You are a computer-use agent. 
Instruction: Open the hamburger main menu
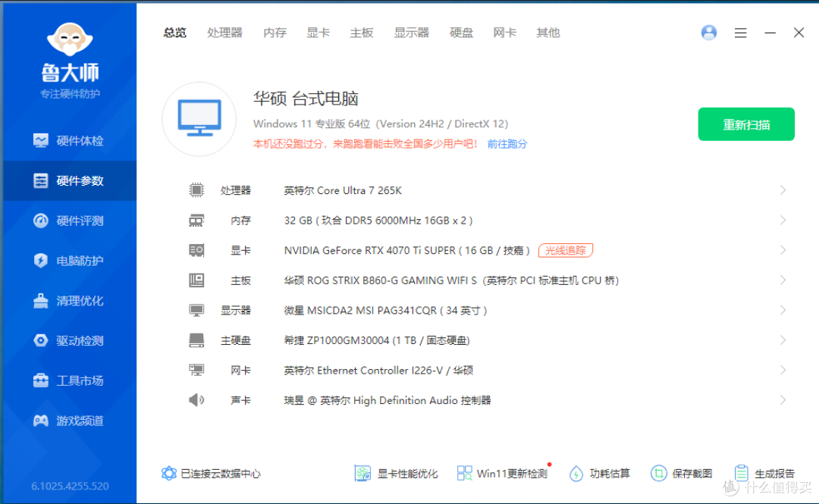(740, 33)
